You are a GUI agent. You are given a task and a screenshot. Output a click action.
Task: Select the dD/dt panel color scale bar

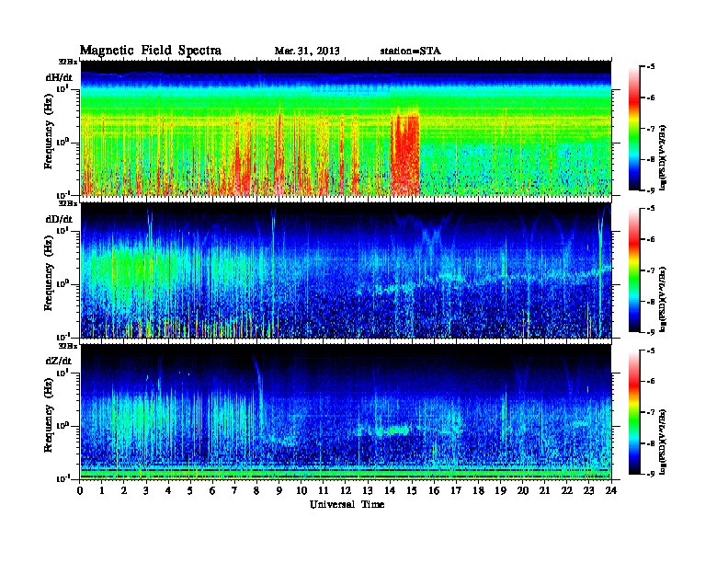pyautogui.click(x=633, y=270)
